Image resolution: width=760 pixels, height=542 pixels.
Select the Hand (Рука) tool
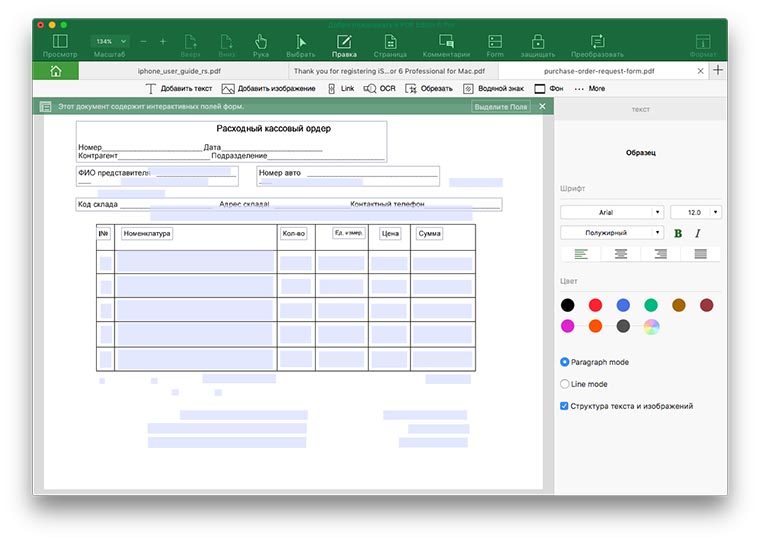(x=261, y=45)
